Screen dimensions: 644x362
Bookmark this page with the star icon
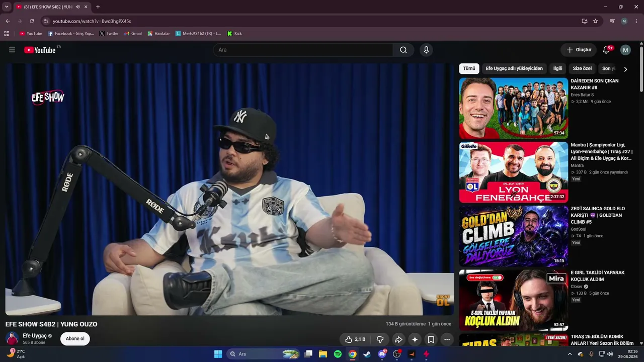pyautogui.click(x=595, y=21)
